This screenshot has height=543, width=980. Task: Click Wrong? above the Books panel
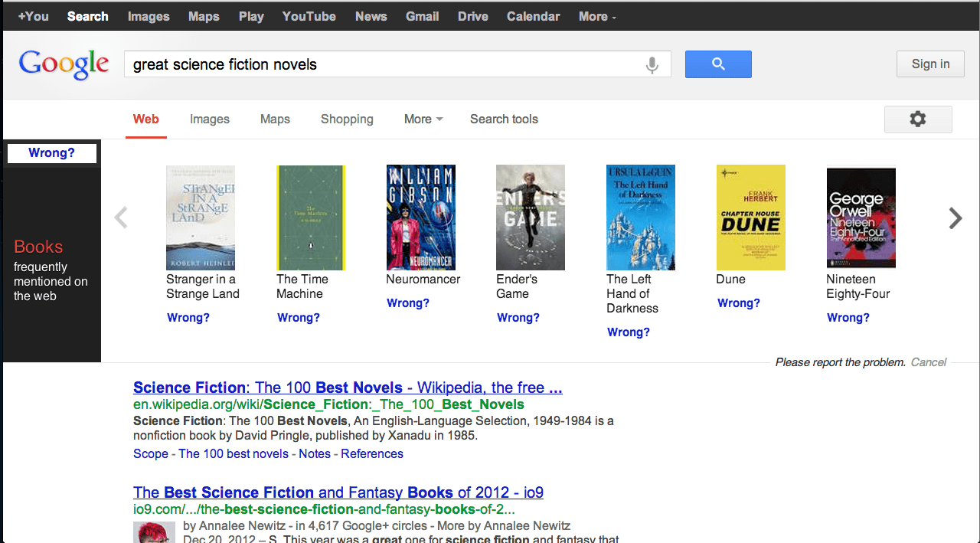(x=52, y=152)
